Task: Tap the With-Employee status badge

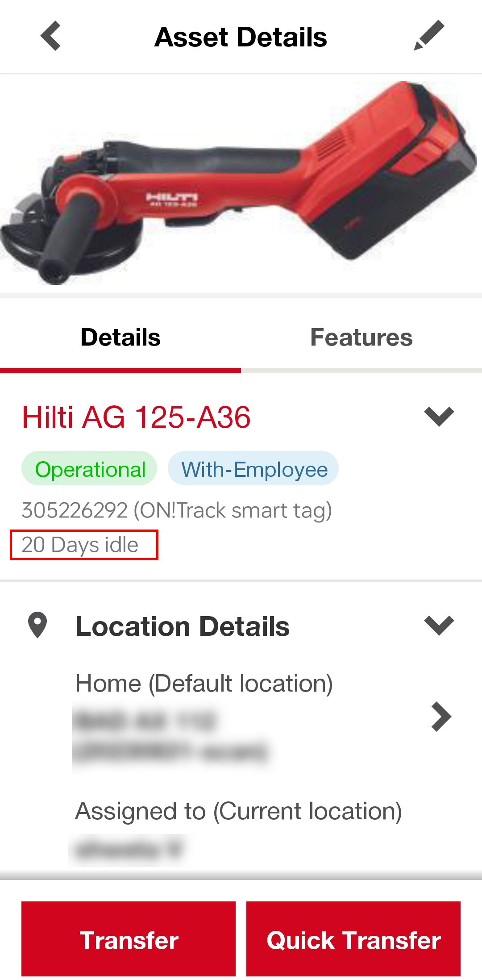Action: click(x=253, y=469)
